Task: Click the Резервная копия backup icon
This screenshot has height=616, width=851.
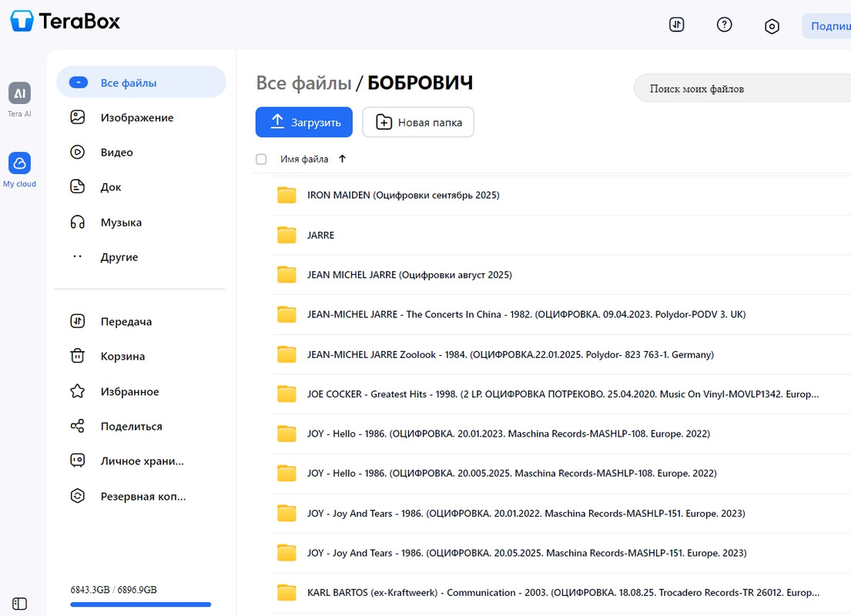Action: point(78,496)
